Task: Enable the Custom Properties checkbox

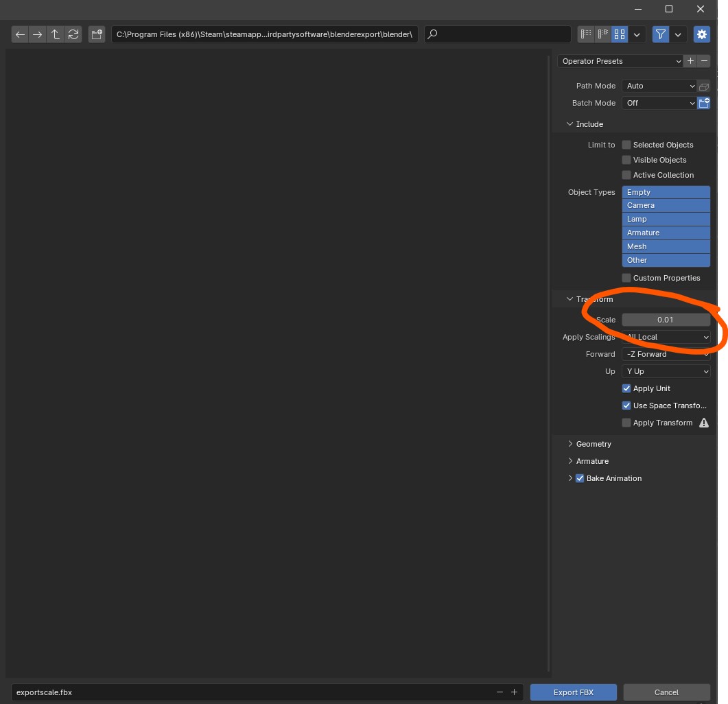Action: tap(626, 278)
